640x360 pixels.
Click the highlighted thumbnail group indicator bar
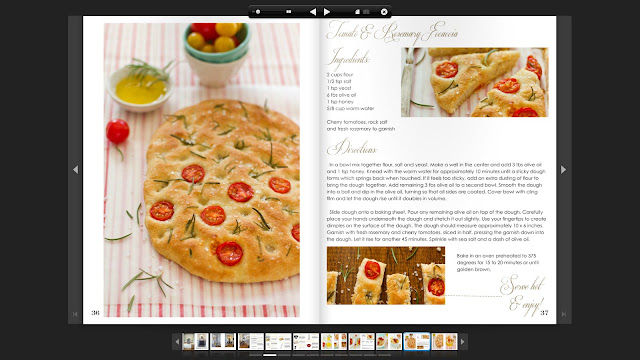pos(269,355)
